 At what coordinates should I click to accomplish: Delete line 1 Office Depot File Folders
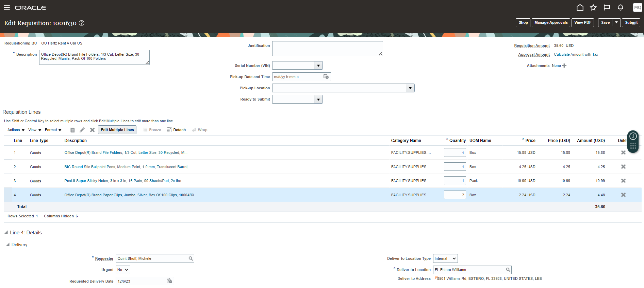pos(623,152)
